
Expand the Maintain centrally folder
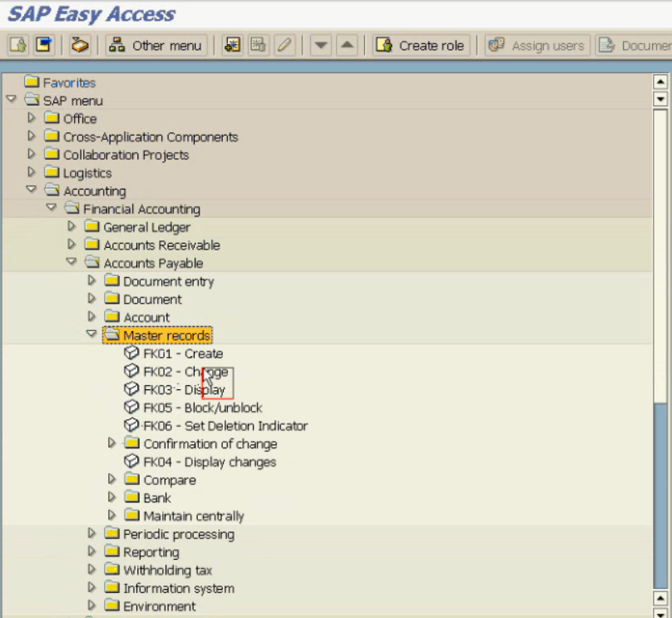(111, 515)
